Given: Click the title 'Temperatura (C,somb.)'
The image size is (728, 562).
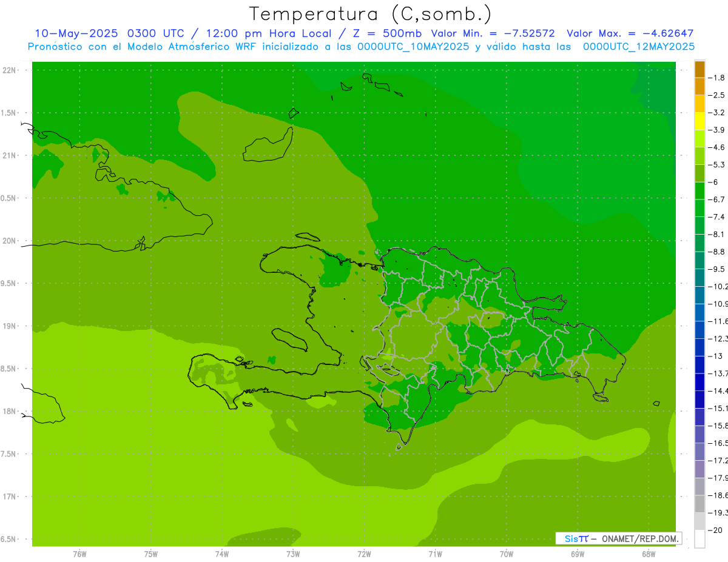Looking at the screenshot, I should coord(370,13).
